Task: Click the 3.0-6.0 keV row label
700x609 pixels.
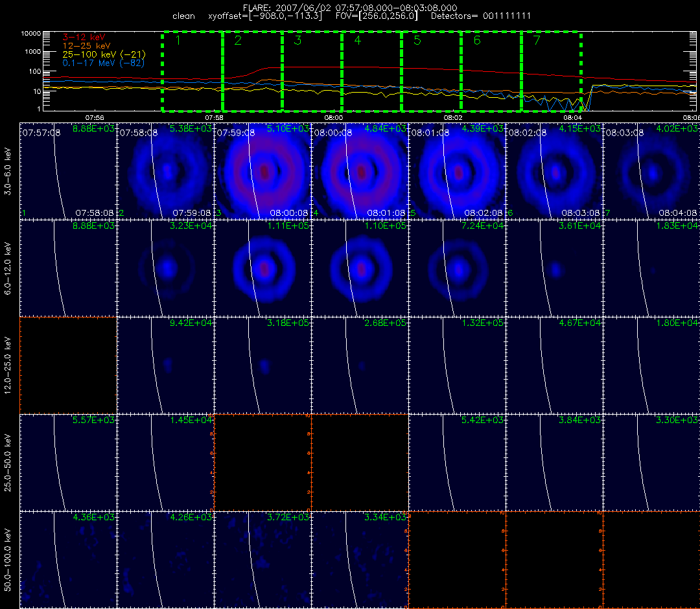Action: [x=8, y=171]
